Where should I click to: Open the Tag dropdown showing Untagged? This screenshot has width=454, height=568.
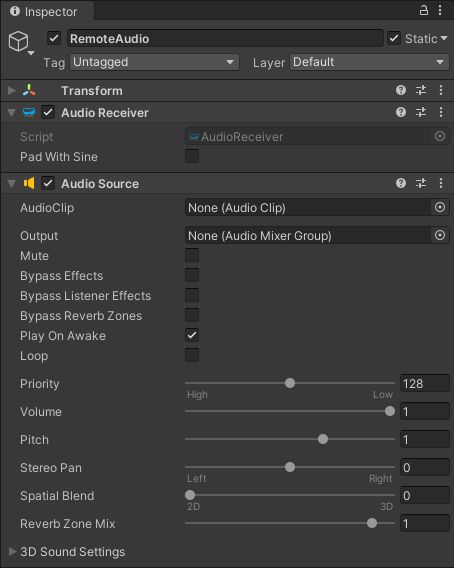click(x=154, y=62)
